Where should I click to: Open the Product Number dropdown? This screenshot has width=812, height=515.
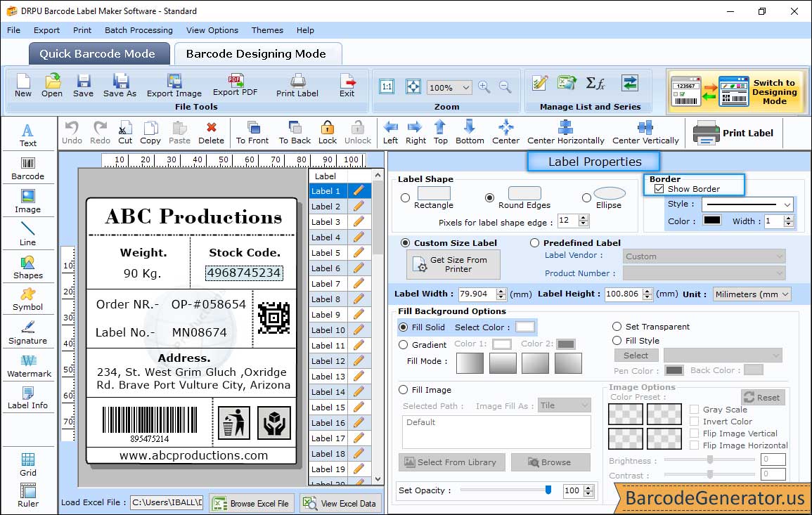pos(704,273)
